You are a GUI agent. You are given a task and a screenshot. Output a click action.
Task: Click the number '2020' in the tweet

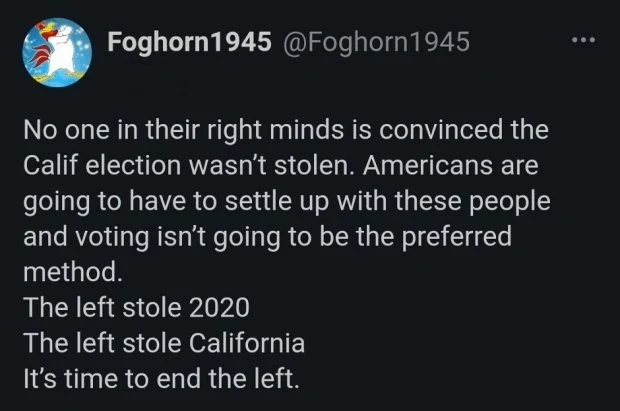(x=219, y=307)
